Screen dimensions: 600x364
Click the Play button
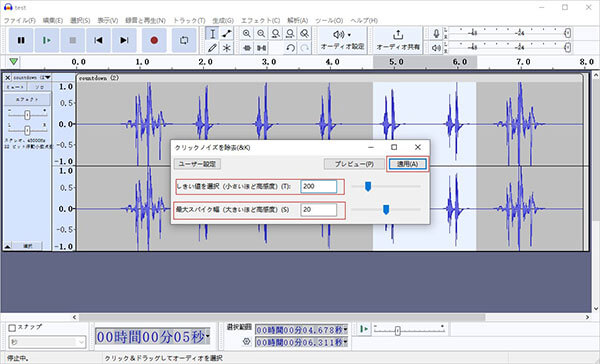tap(47, 40)
